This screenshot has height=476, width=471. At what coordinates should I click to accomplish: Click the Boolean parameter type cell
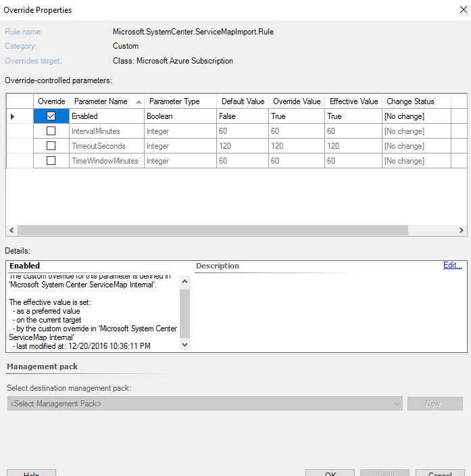point(180,116)
